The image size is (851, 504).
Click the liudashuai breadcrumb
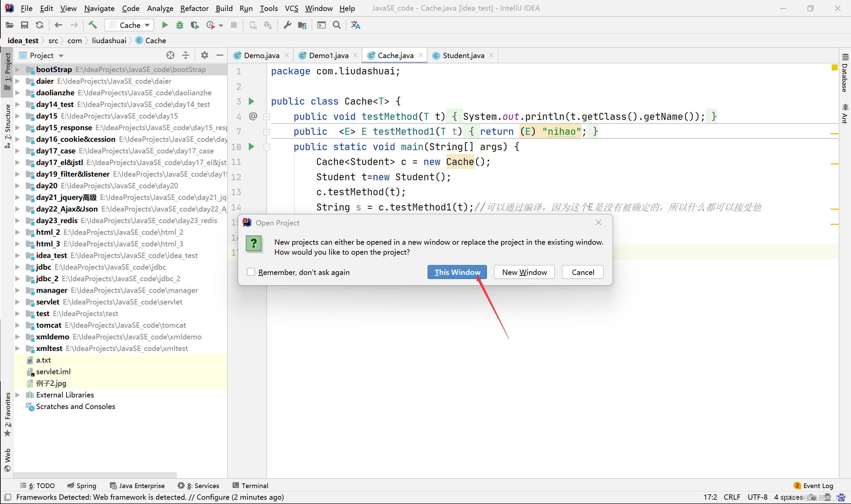[x=109, y=41]
